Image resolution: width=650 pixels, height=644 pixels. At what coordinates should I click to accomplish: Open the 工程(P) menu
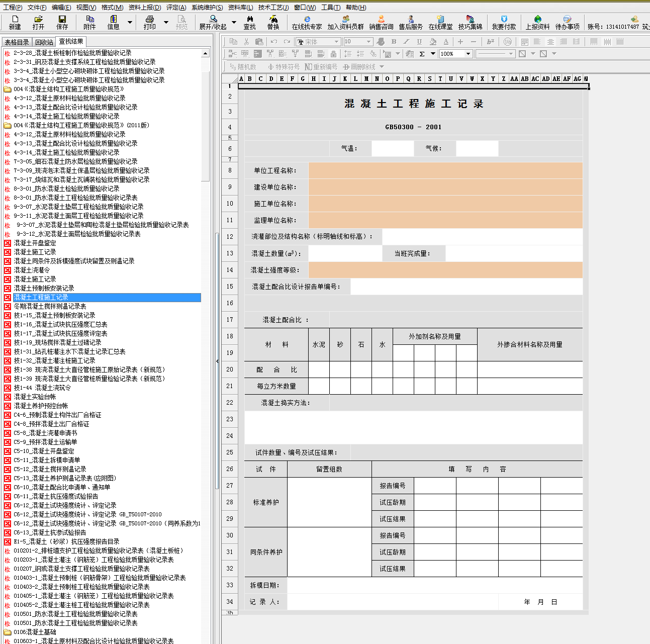coord(13,8)
